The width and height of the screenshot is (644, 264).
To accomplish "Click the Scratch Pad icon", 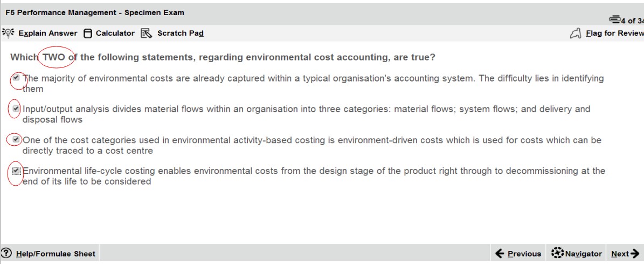I will click(x=146, y=33).
